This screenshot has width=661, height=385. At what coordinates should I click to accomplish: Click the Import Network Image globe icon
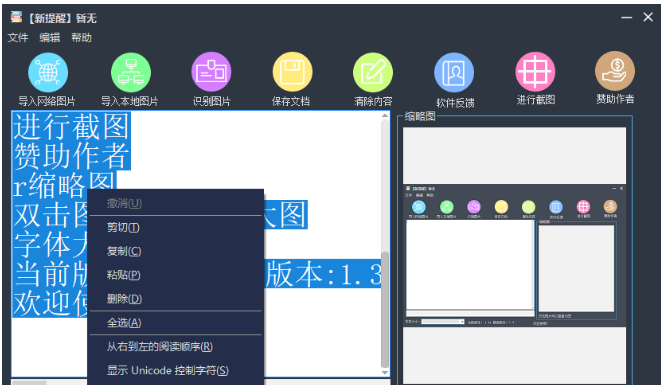(48, 73)
